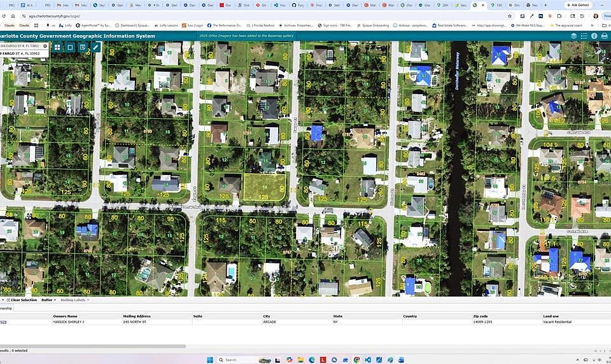The width and height of the screenshot is (611, 364).
Task: Click the Windows taskbar Search box
Action: pos(244,360)
